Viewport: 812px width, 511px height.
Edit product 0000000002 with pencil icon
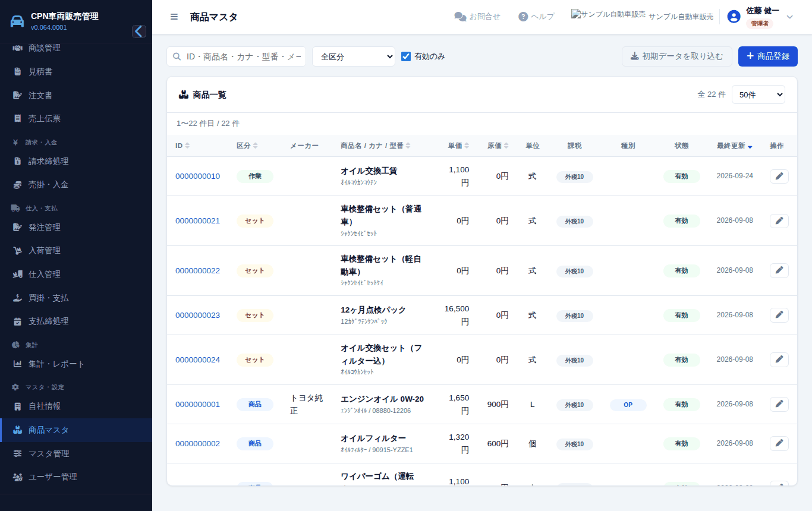[779, 443]
